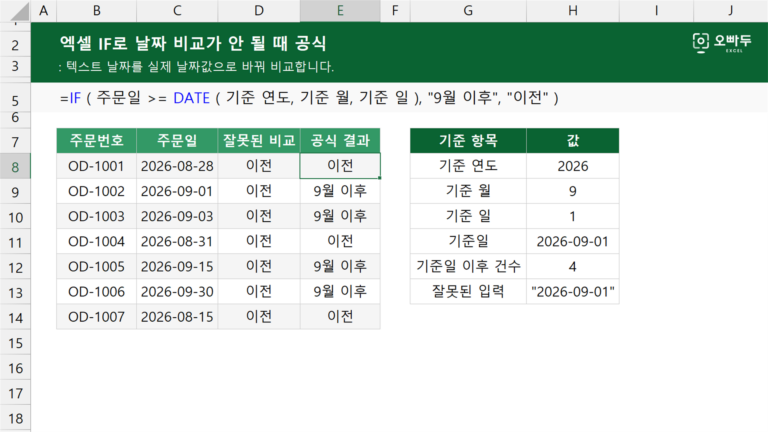Select row 11 header
Image resolution: width=768 pixels, height=432 pixels.
click(15, 242)
